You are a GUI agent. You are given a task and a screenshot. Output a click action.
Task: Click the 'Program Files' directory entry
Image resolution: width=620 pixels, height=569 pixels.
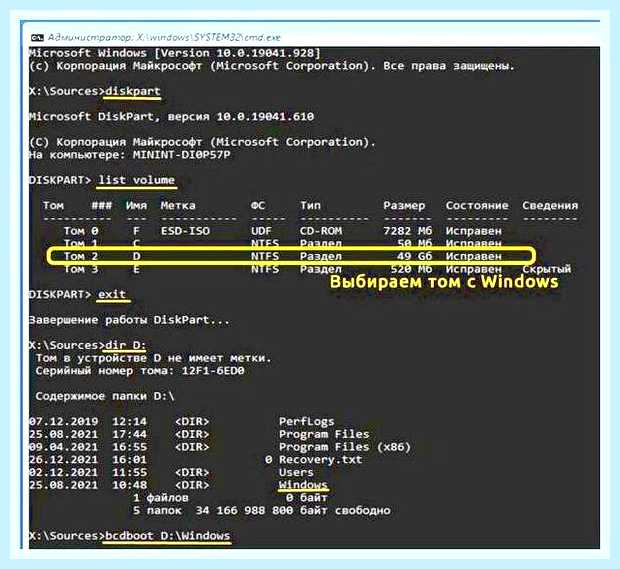click(324, 434)
